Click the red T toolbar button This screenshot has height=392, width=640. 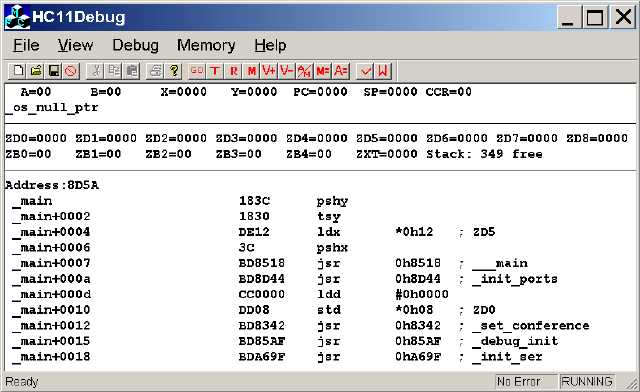[x=215, y=71]
